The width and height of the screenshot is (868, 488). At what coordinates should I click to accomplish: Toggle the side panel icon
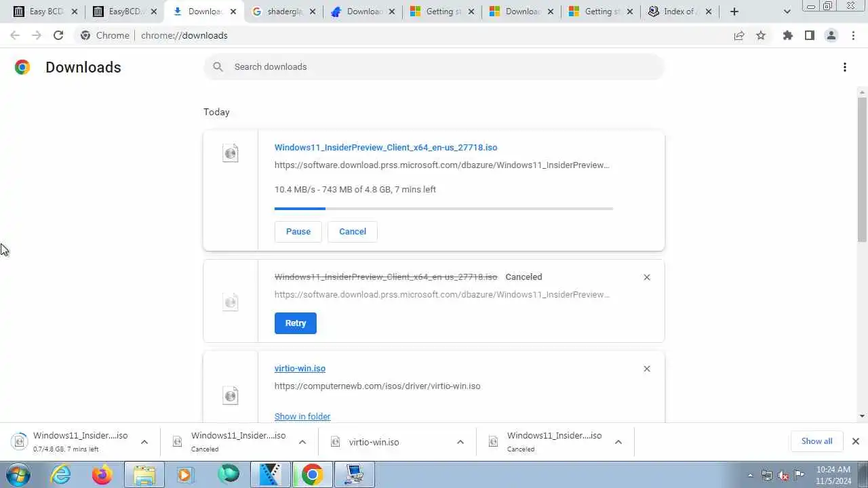click(809, 35)
